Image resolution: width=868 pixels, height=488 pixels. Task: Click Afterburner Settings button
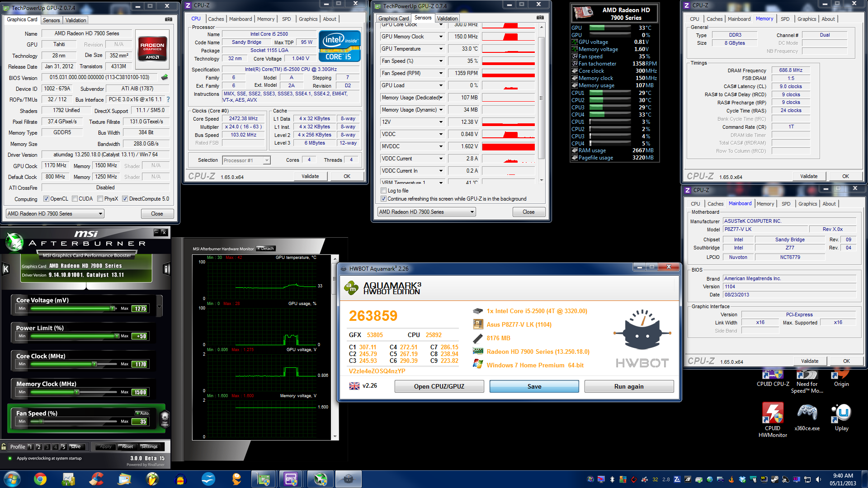pyautogui.click(x=149, y=446)
